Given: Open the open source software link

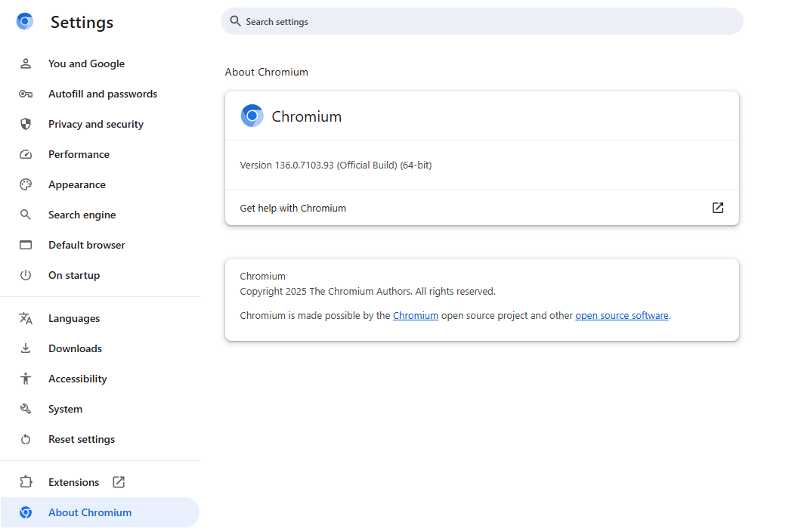Looking at the screenshot, I should (x=621, y=316).
